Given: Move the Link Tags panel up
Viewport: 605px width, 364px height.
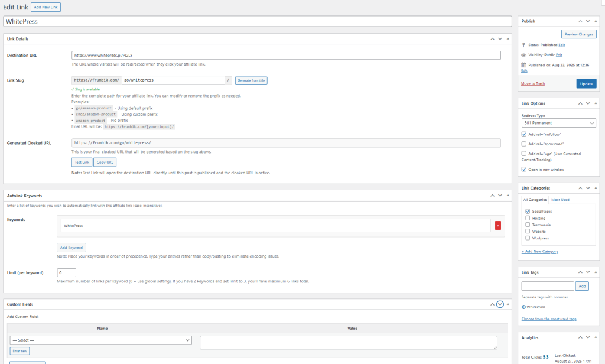Looking at the screenshot, I should [579, 272].
